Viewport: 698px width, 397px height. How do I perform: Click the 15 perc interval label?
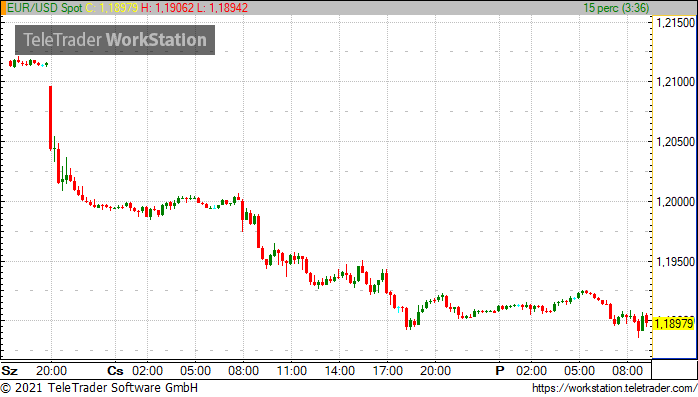[616, 8]
